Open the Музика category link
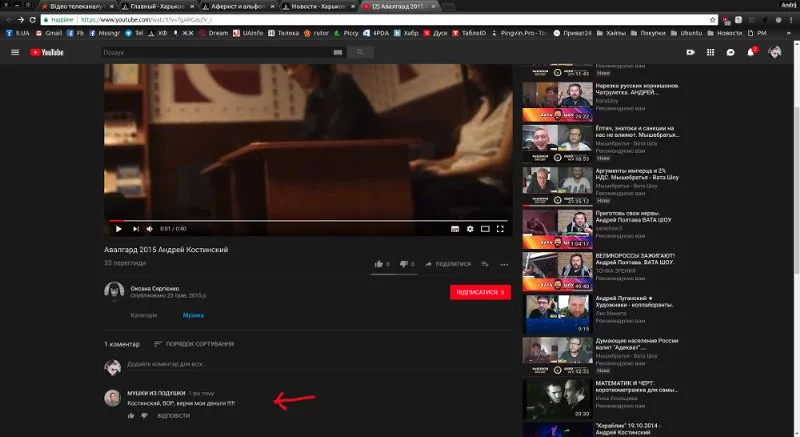The height and width of the screenshot is (437, 800). point(193,315)
